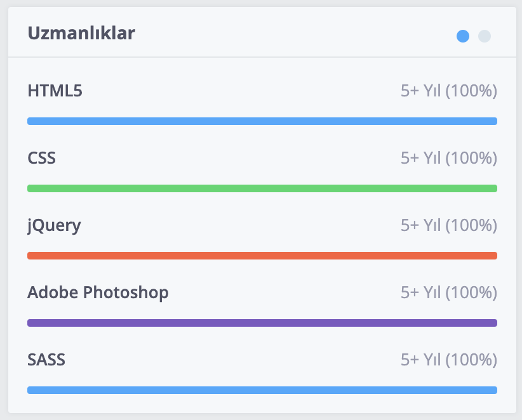The image size is (522, 420).
Task: Select the jQuery skill label
Action: [x=54, y=226]
